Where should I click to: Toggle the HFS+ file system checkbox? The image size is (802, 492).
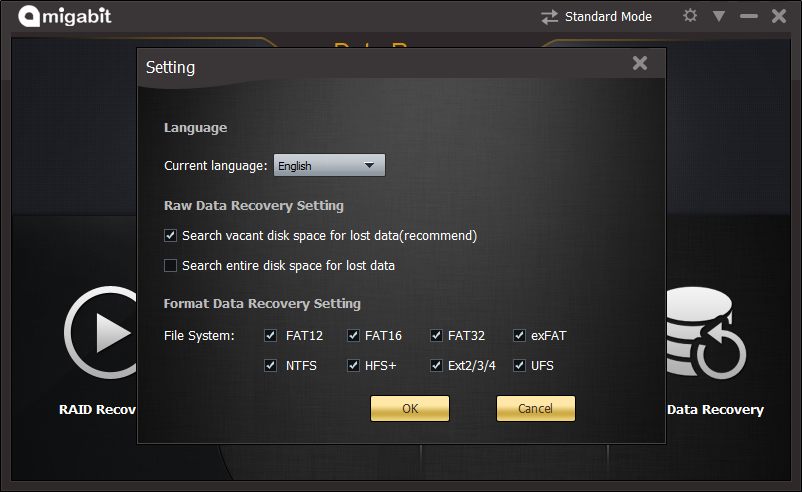353,366
